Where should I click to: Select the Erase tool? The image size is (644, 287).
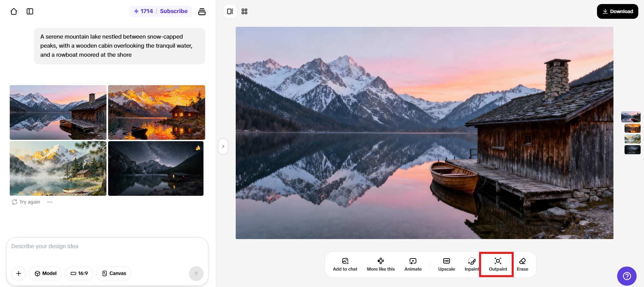522,265
